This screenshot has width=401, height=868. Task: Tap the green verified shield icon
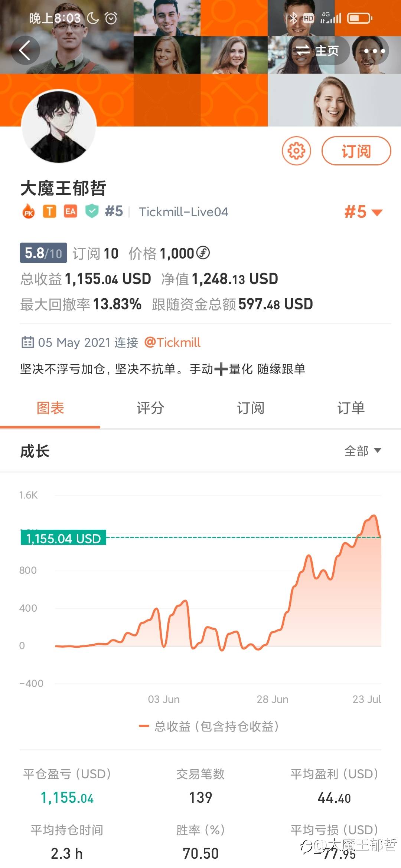[92, 211]
